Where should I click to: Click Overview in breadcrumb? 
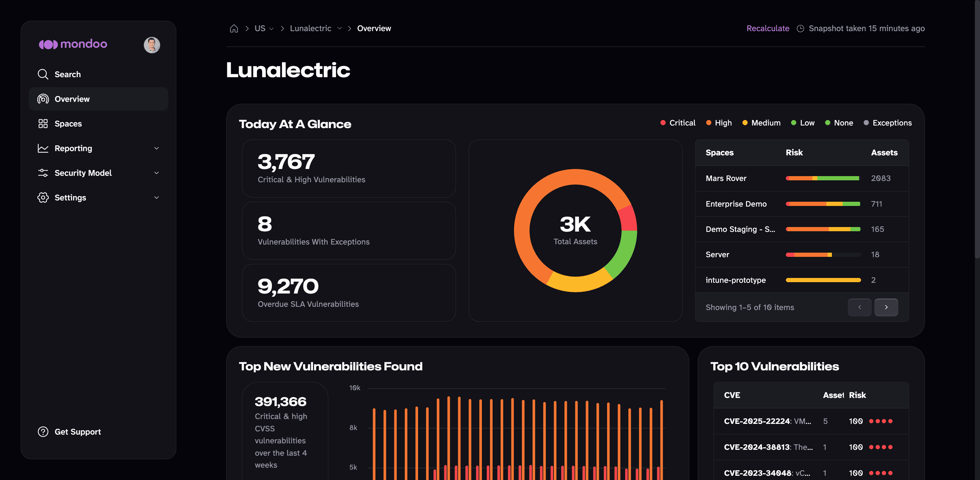[x=374, y=29]
